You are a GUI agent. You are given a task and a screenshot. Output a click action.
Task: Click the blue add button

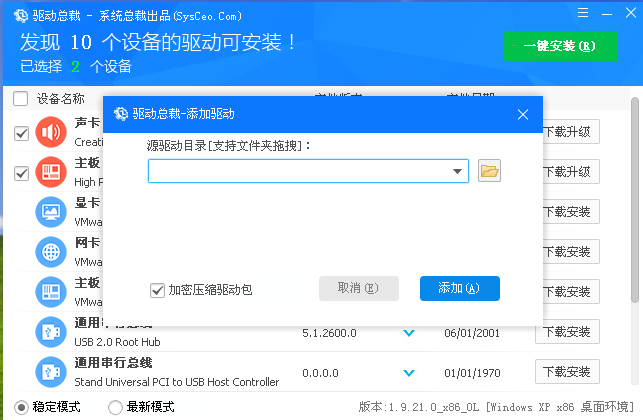(460, 288)
